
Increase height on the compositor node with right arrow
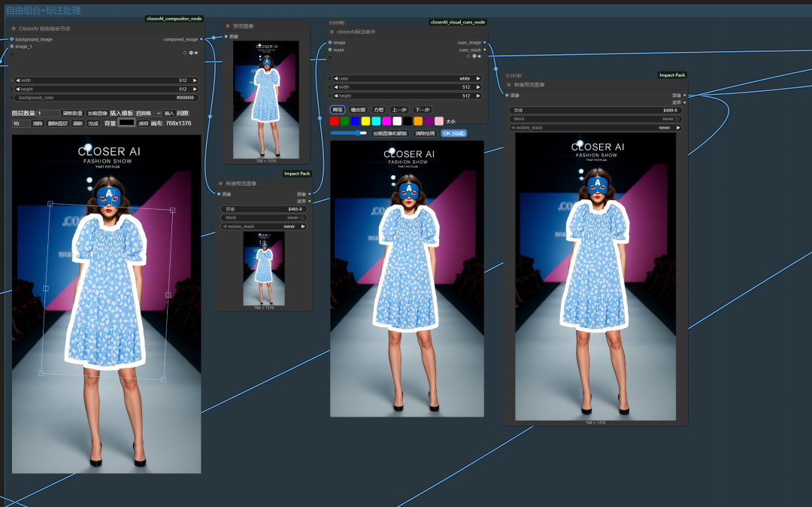click(195, 89)
